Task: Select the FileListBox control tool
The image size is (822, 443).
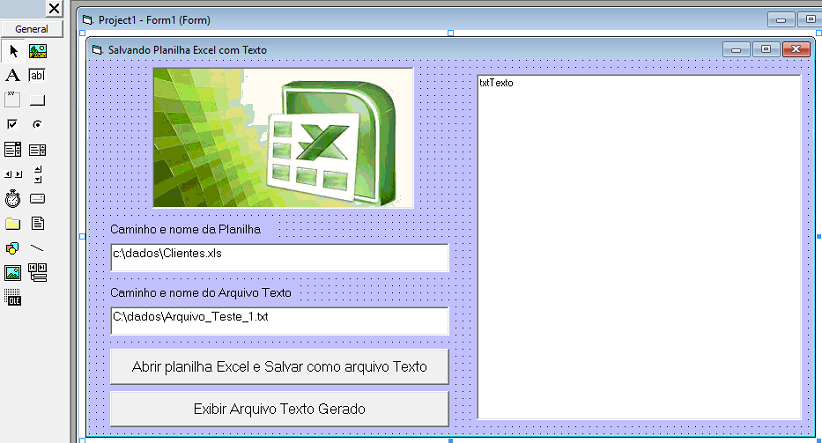Action: (x=37, y=224)
